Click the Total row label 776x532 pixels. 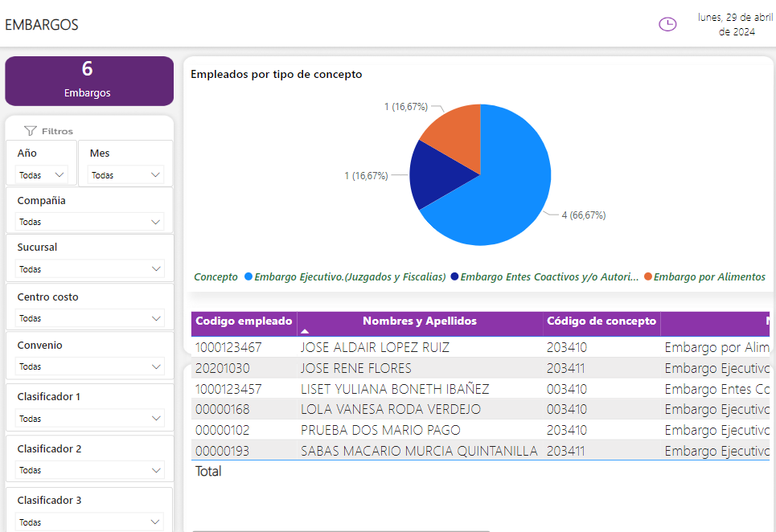click(x=207, y=471)
